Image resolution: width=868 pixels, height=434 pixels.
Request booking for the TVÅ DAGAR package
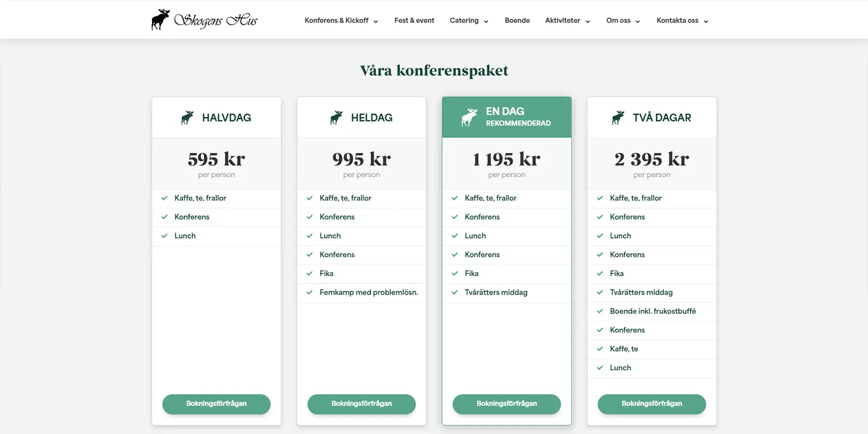pos(652,404)
